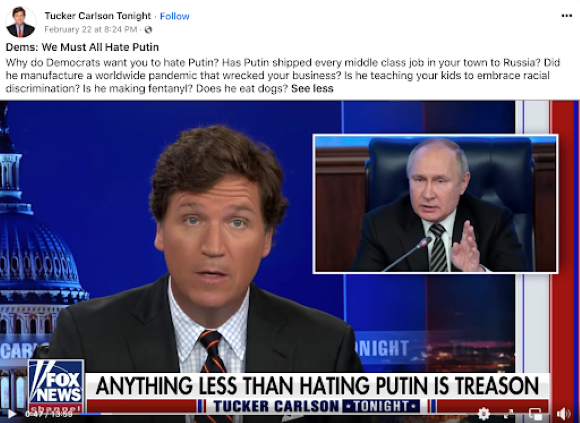This screenshot has height=423, width=580.
Task: Collapse post text with See less
Action: pyautogui.click(x=312, y=89)
